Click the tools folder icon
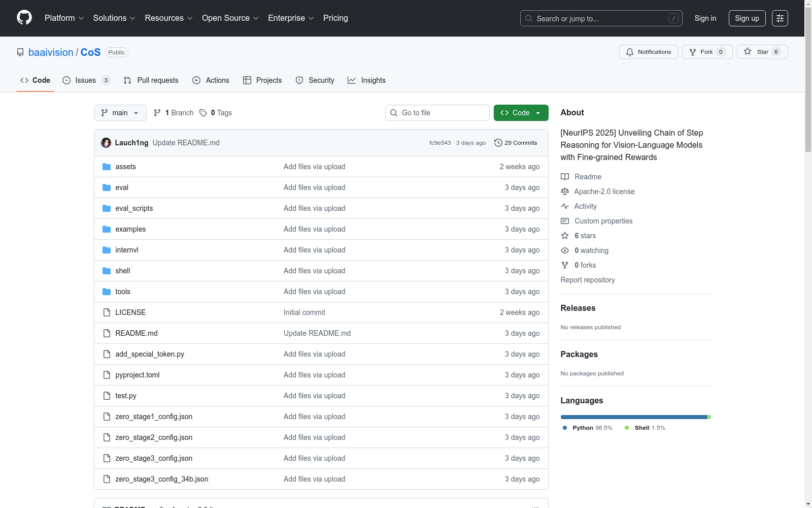The height and width of the screenshot is (508, 812). [x=107, y=292]
